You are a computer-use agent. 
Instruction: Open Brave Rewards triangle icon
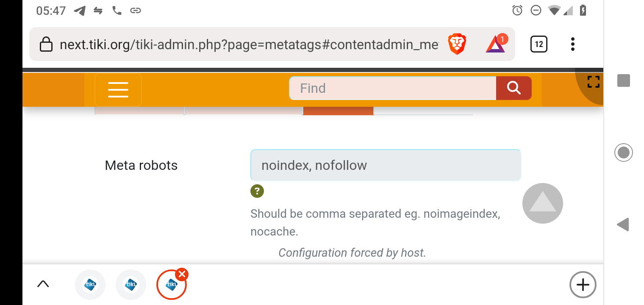tap(496, 44)
